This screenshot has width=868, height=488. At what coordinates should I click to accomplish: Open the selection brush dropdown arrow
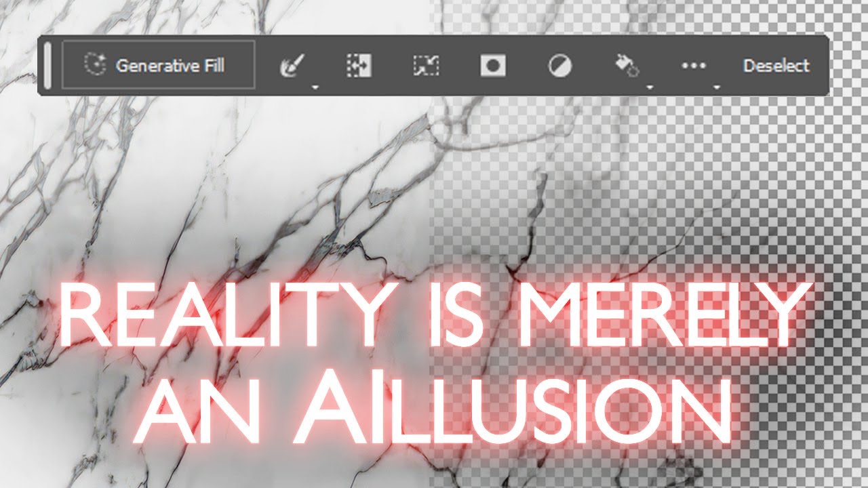[315, 87]
